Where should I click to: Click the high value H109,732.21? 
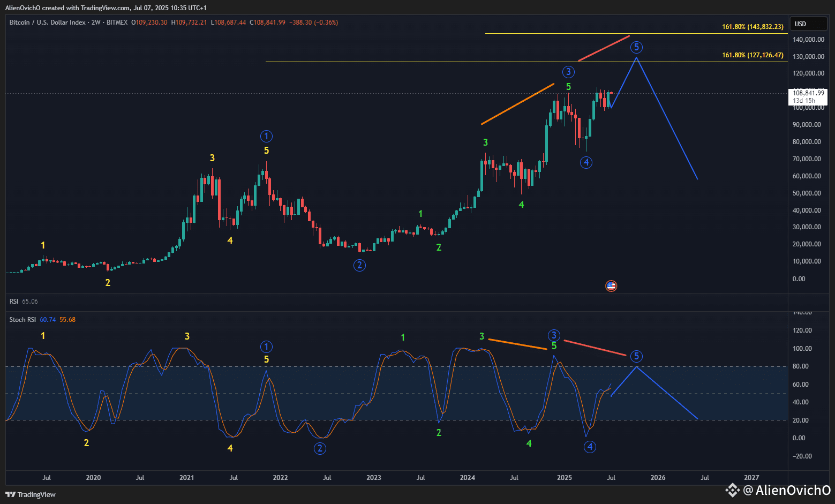coord(189,22)
